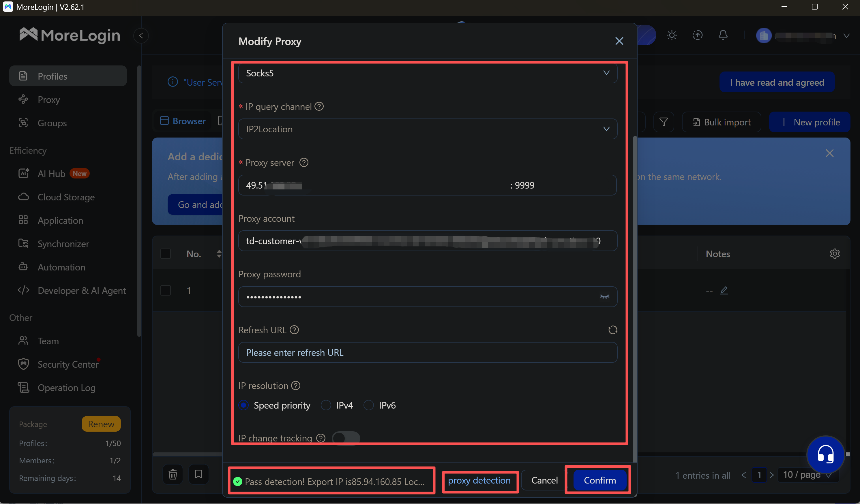Click the Team sidebar icon
The image size is (860, 504).
[23, 341]
